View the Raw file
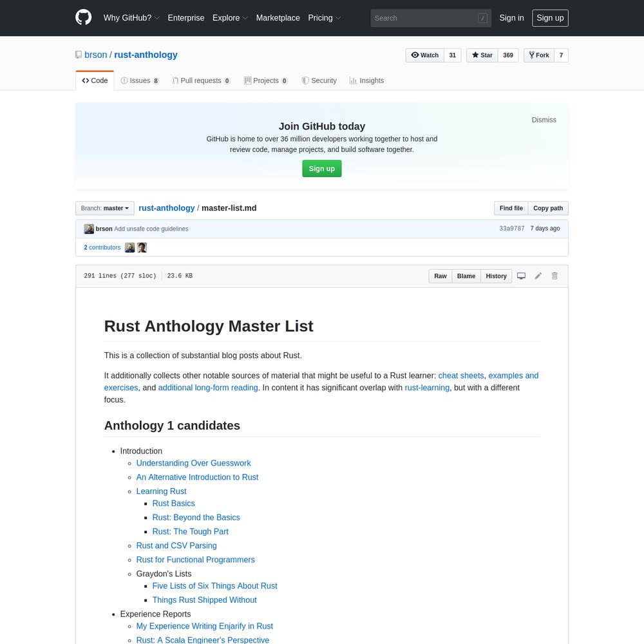 coord(440,276)
